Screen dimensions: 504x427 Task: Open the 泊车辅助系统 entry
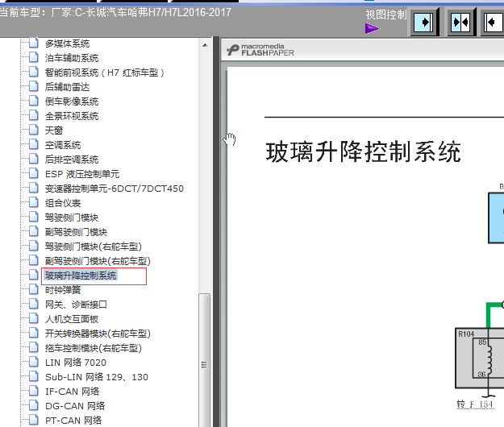[x=72, y=58]
